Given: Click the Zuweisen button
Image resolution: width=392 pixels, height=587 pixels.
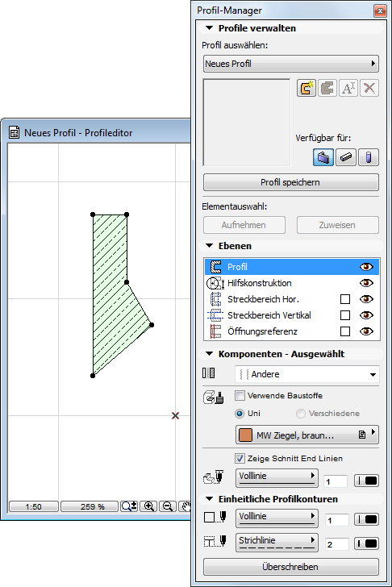Looking at the screenshot, I should tap(338, 225).
